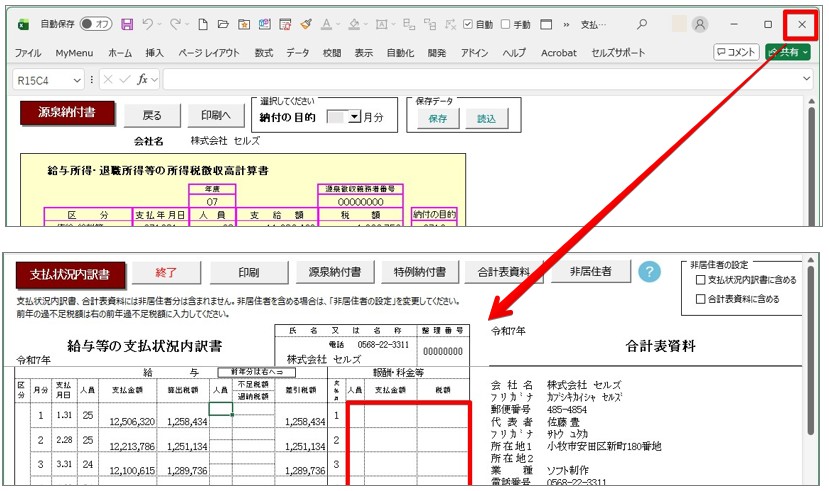Image resolution: width=829 pixels, height=491 pixels.
Task: Click the Open folder icon in toolbar
Action: [223, 24]
